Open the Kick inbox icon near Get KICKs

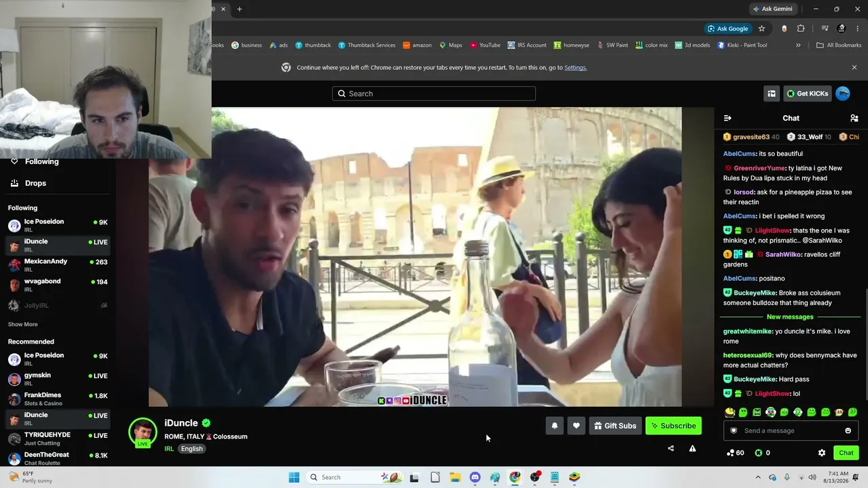pyautogui.click(x=772, y=94)
